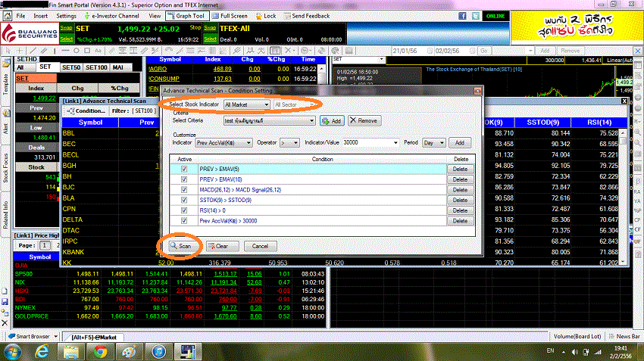Image resolution: width=644 pixels, height=361 pixels.
Task: Open the Period Day dropdown
Action: 433,143
